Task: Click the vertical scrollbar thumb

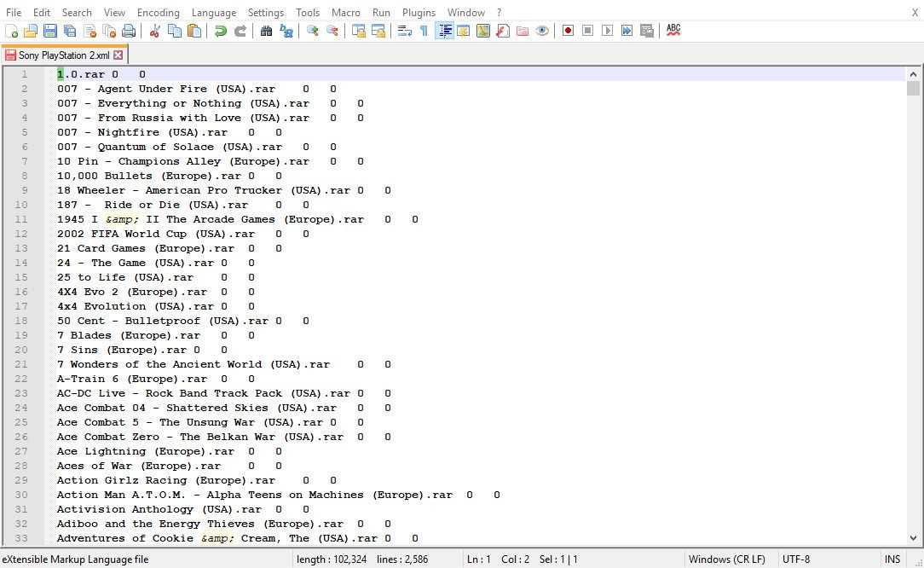Action: (913, 89)
